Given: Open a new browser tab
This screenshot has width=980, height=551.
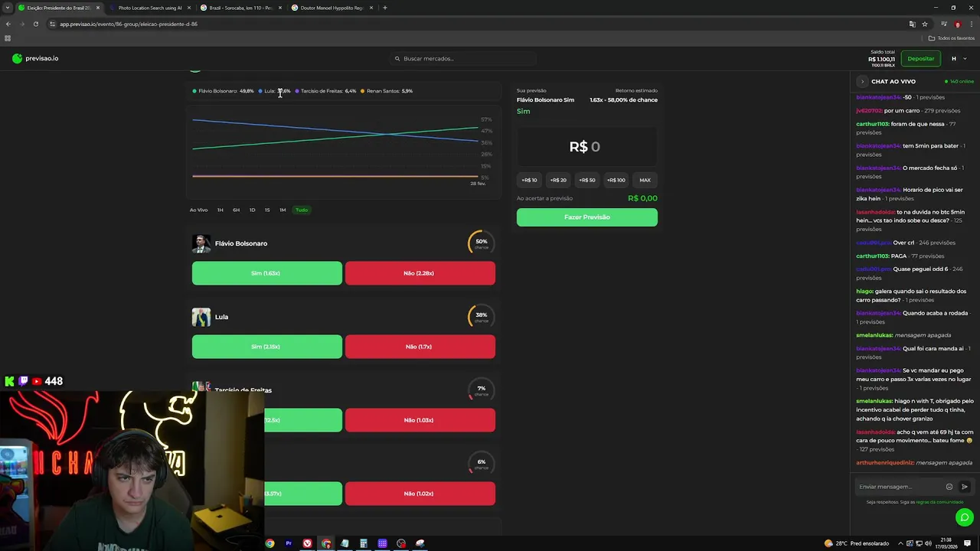Looking at the screenshot, I should [x=385, y=8].
